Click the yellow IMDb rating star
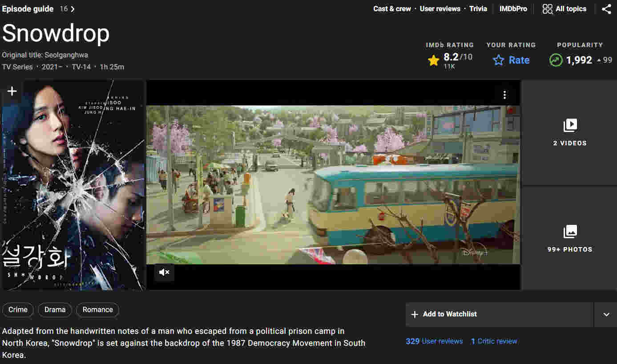Screen dimensions: 617x364 pyautogui.click(x=433, y=60)
